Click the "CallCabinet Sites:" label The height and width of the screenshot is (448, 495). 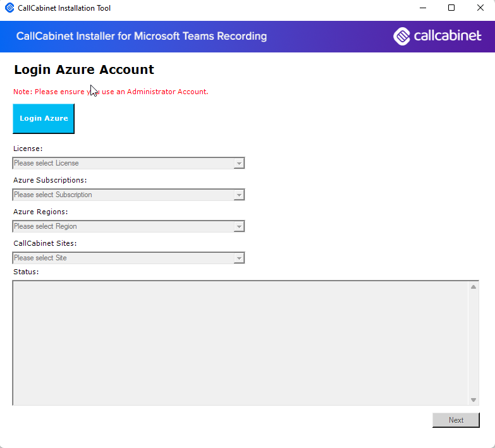click(x=45, y=243)
